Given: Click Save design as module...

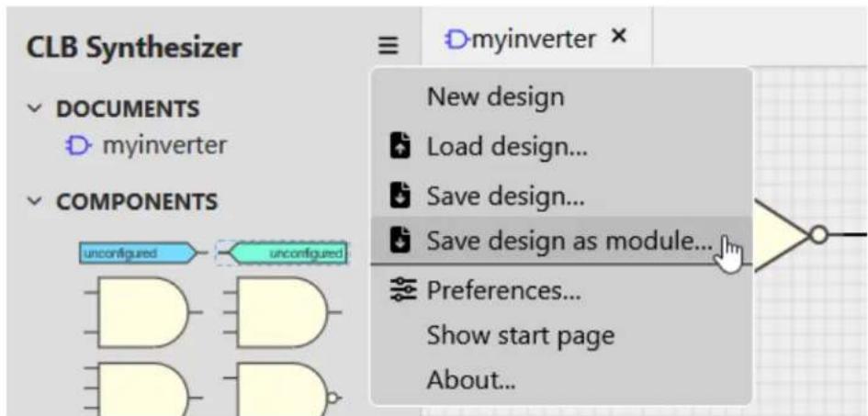Looking at the screenshot, I should tap(561, 241).
